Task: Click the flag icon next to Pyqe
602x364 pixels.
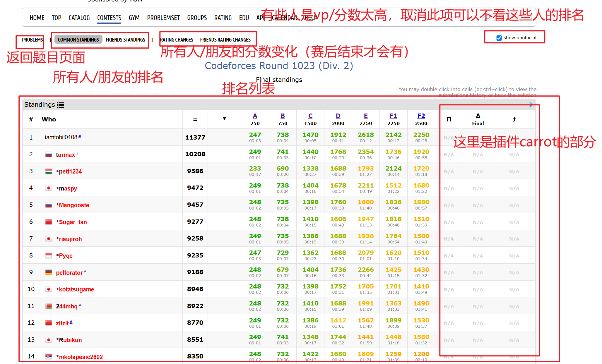Action: pyautogui.click(x=49, y=255)
